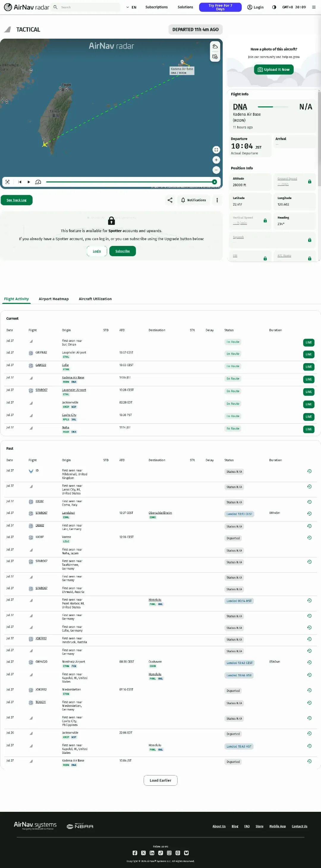Switch to the Aircraft Utilization tab
Screen dimensions: 321x868
tap(95, 299)
